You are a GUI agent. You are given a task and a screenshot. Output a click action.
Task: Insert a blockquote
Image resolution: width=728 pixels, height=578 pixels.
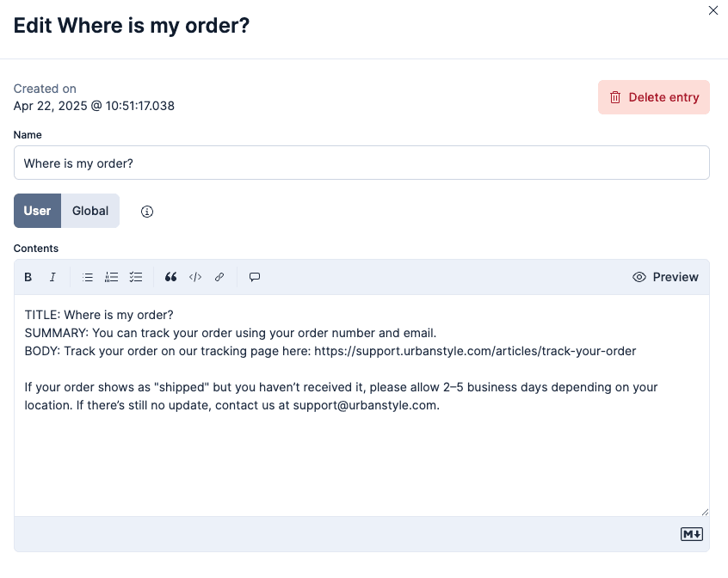point(170,277)
